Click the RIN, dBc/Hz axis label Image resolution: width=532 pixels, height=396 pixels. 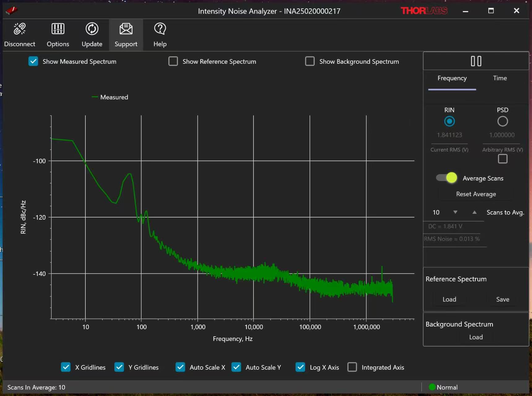coord(23,217)
